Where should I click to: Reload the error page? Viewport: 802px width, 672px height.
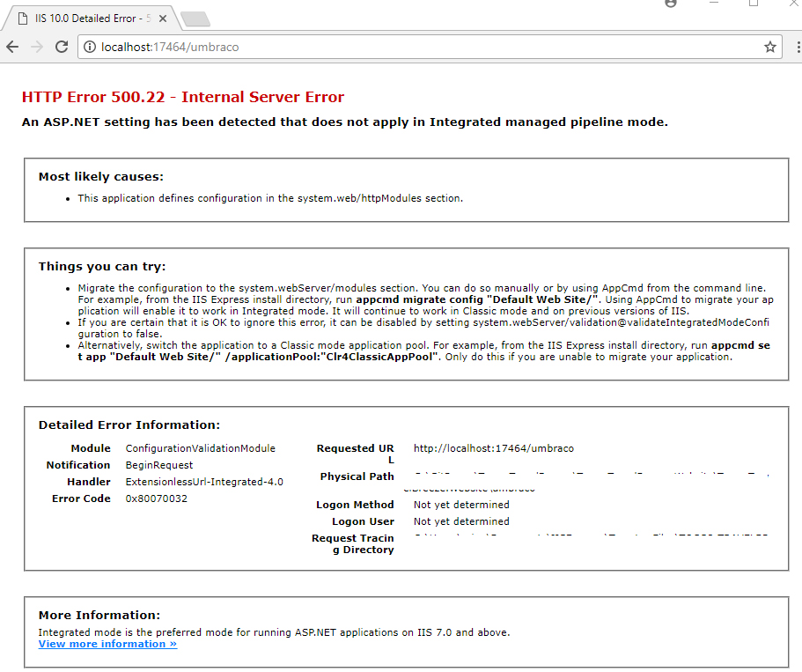62,47
